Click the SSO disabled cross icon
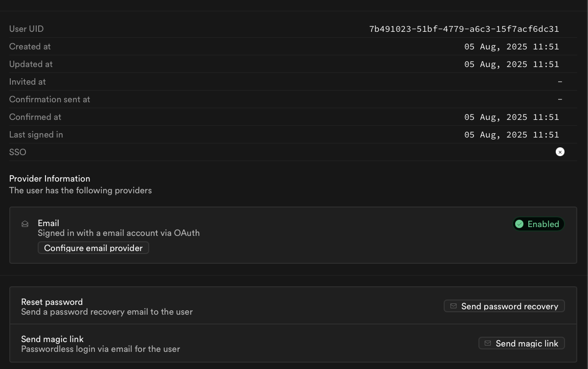 point(560,152)
